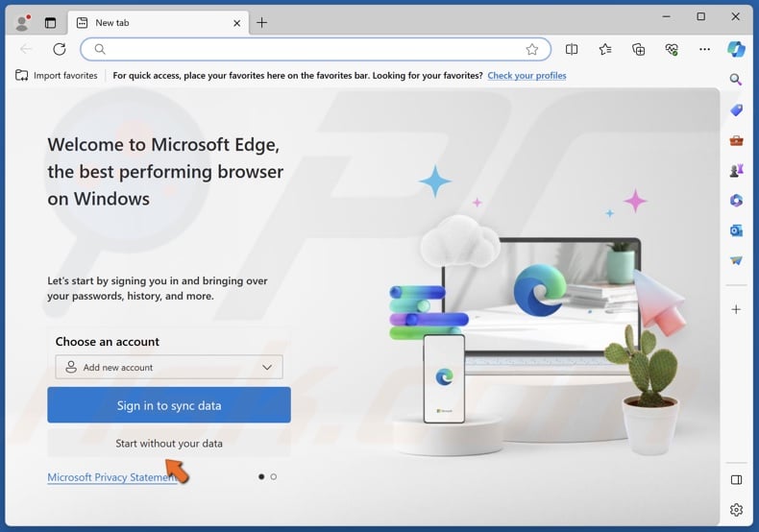The image size is (759, 532).
Task: Maximize the Edge window
Action: [x=701, y=16]
